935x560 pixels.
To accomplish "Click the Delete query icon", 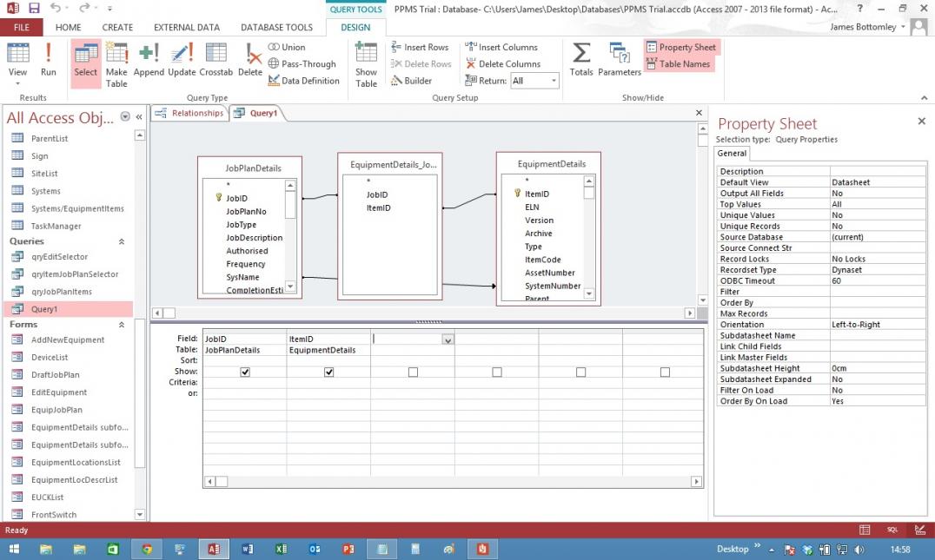I will pos(250,61).
